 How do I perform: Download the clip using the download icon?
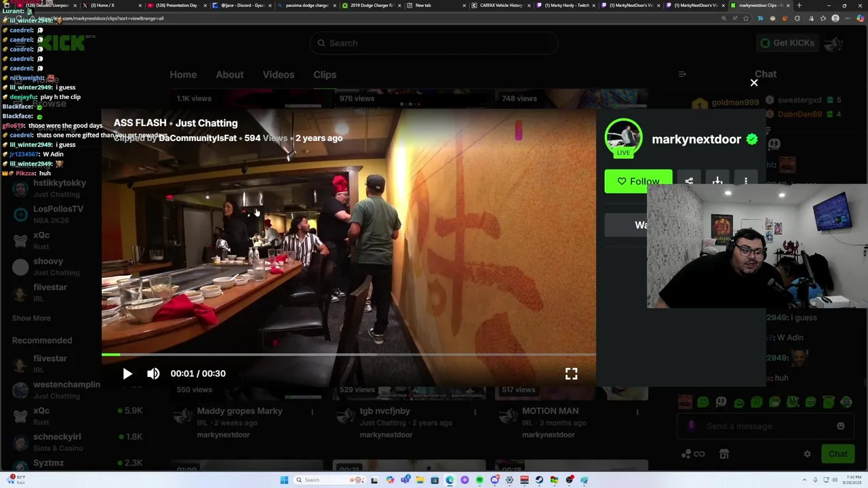pyautogui.click(x=717, y=181)
